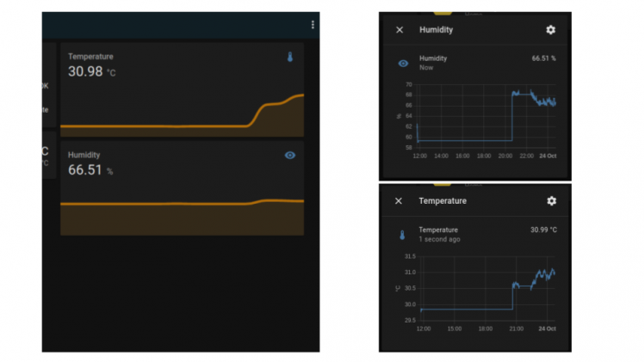Click the '66.51 %' value in Humidity dialog
This screenshot has height=362, width=644.
(543, 58)
